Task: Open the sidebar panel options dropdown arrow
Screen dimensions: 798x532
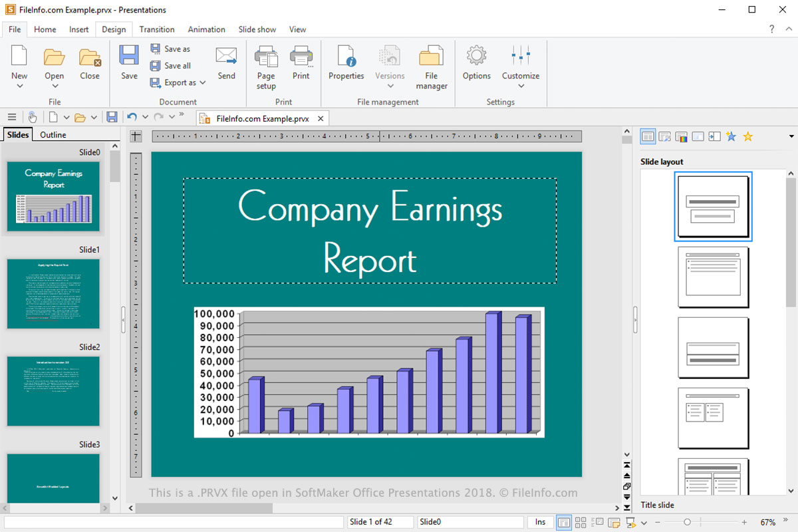Action: (x=791, y=136)
